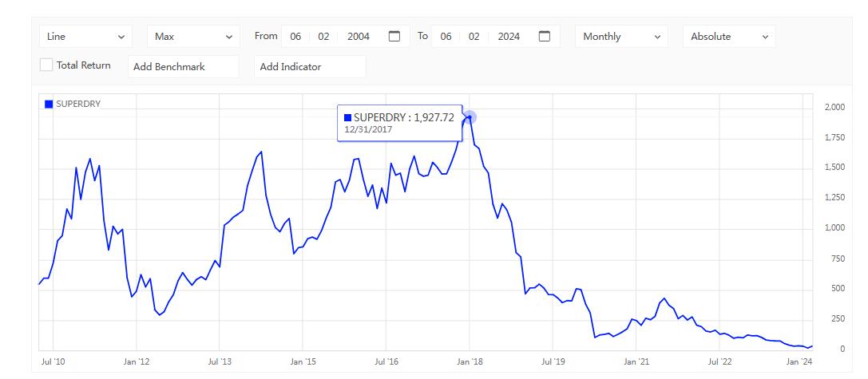Select the To date year 2024

509,37
